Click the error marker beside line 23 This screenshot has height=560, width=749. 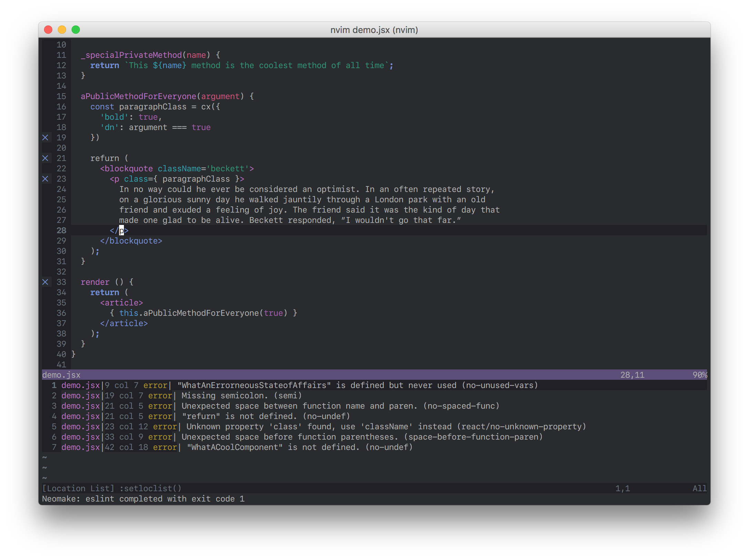pyautogui.click(x=45, y=179)
